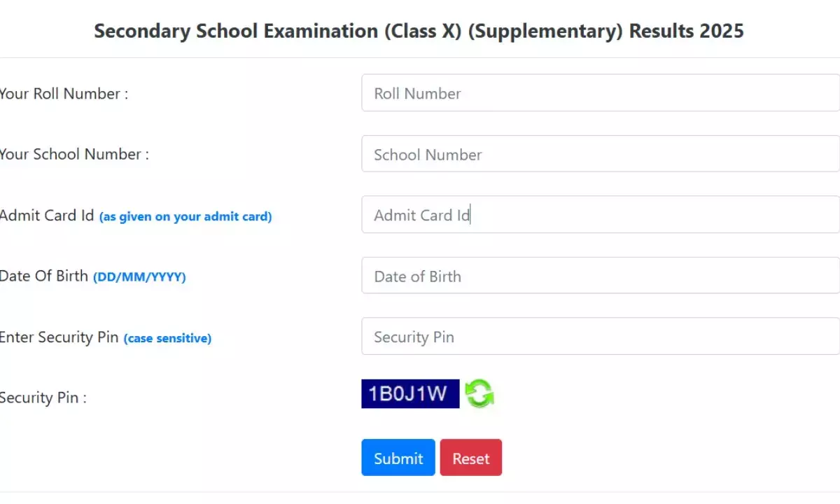Click the page heading for Class X results
The width and height of the screenshot is (840, 504).
click(419, 31)
